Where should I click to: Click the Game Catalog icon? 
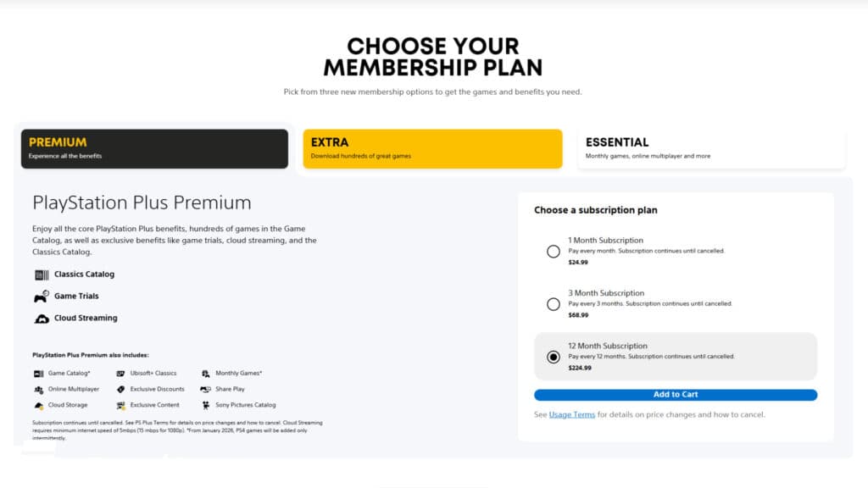pos(37,373)
